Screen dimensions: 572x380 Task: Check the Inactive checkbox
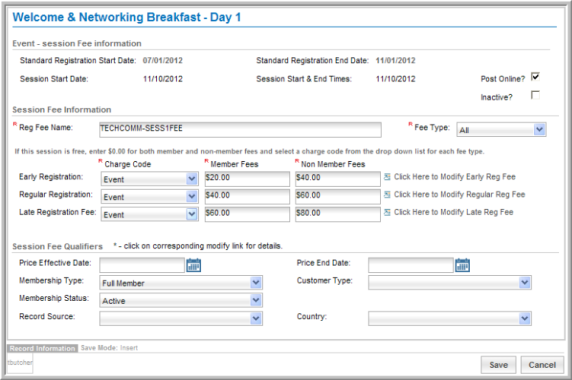coord(535,96)
